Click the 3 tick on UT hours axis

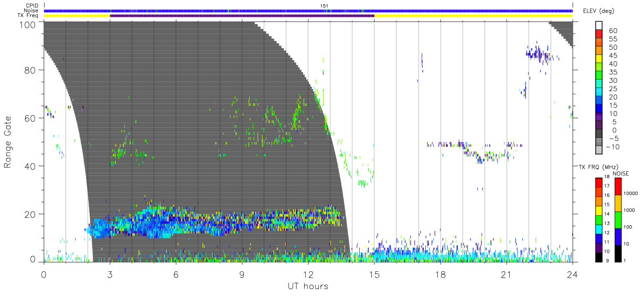110,274
